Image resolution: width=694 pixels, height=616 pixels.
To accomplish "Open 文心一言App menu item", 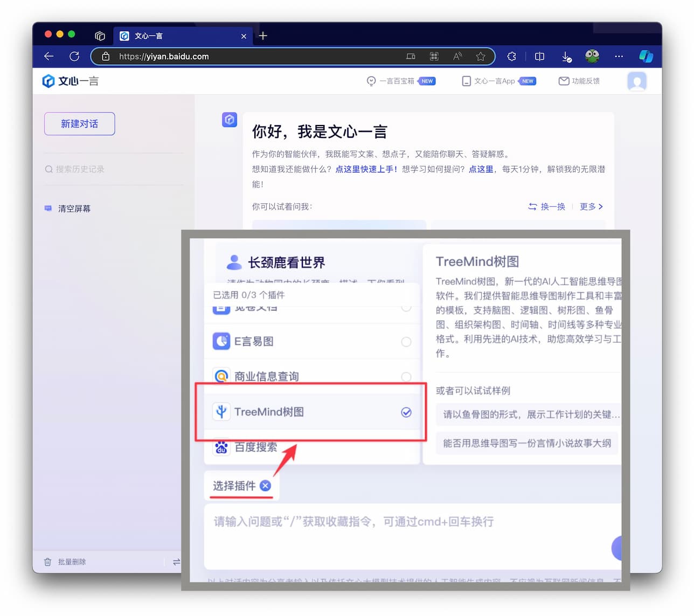I will click(x=499, y=81).
